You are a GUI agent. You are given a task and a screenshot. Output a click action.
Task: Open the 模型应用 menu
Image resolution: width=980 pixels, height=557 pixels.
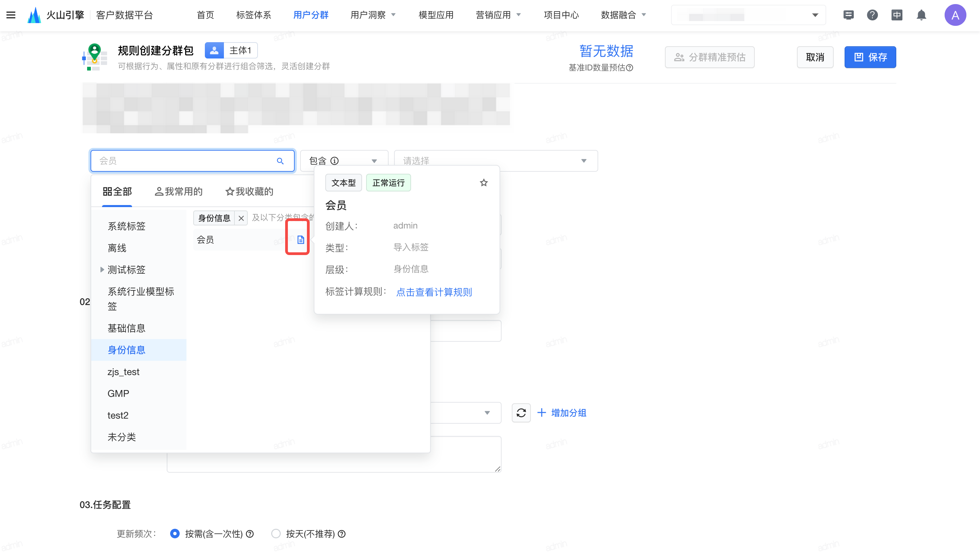(436, 15)
